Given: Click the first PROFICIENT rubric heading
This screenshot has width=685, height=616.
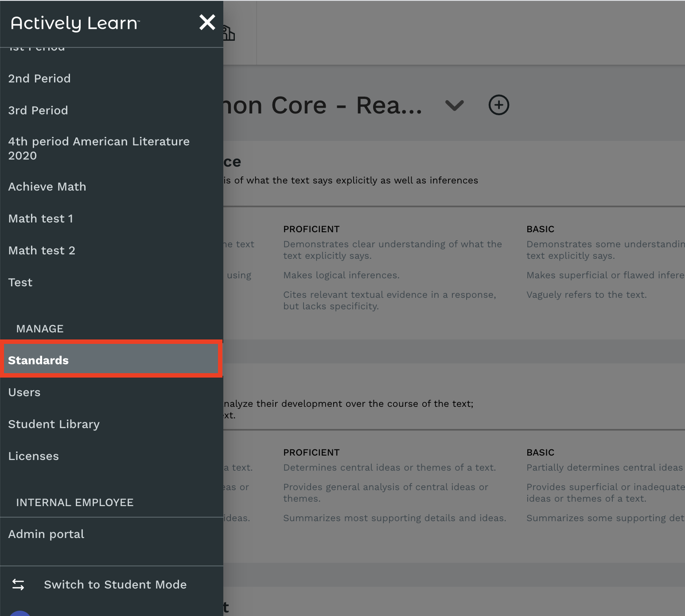Looking at the screenshot, I should [x=311, y=229].
